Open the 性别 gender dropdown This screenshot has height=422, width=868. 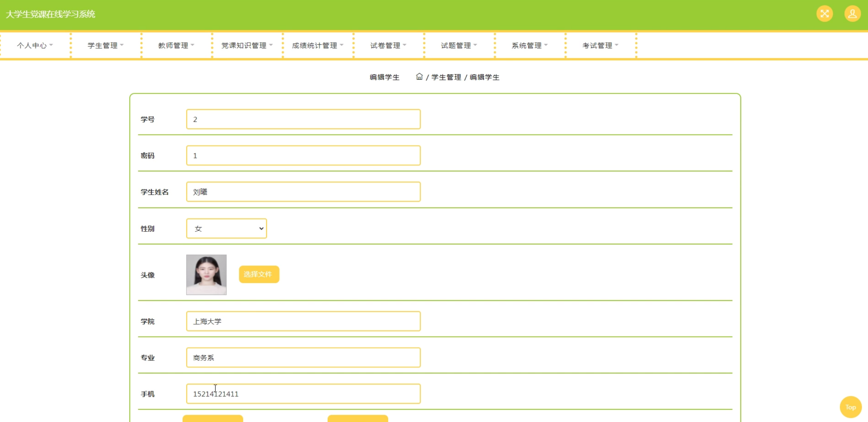(x=226, y=229)
